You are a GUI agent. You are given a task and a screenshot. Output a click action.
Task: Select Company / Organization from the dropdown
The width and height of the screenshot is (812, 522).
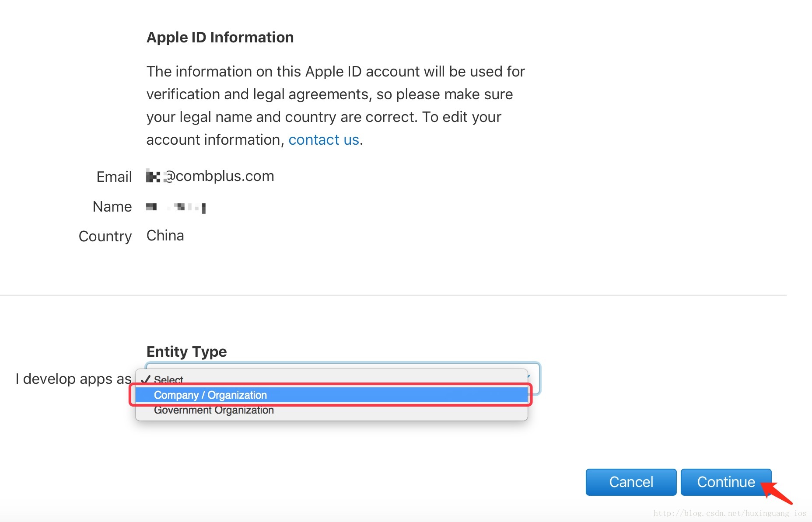[210, 395]
